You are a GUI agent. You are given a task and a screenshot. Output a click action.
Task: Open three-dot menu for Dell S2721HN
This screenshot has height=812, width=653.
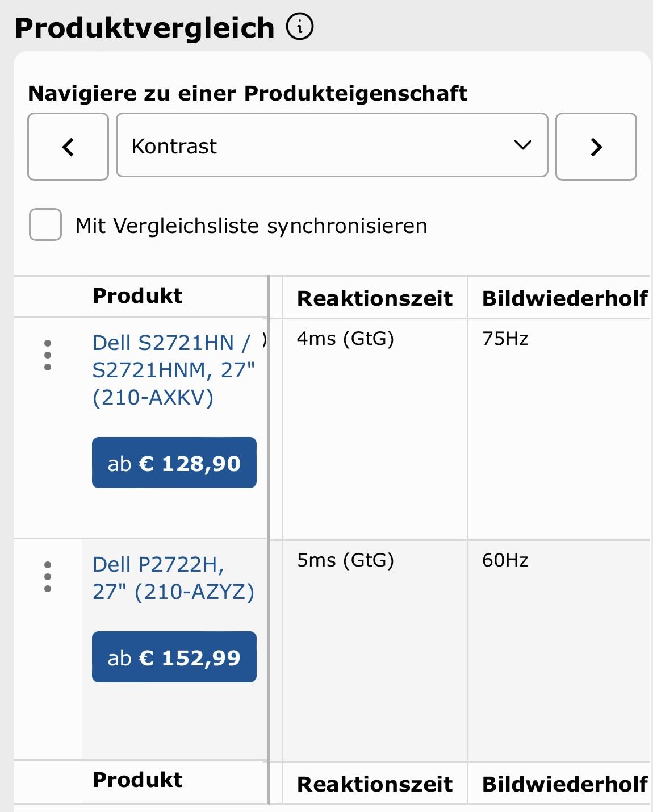[48, 356]
